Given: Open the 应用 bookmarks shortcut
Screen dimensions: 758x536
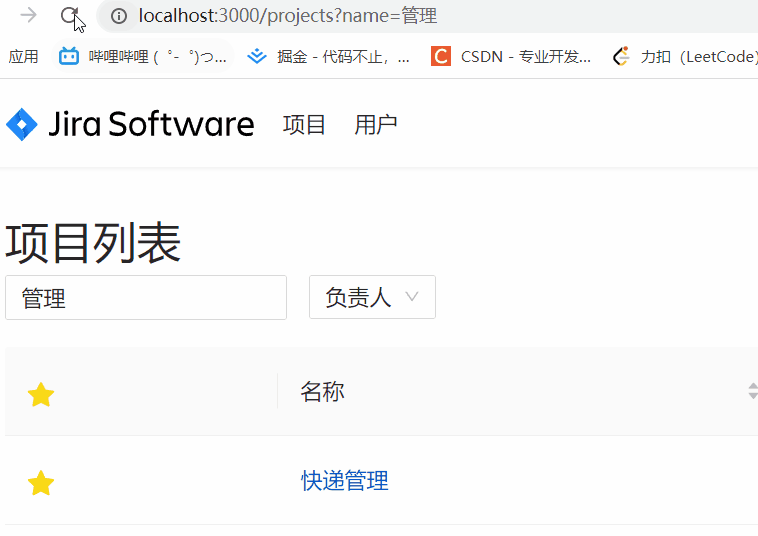Looking at the screenshot, I should (23, 57).
